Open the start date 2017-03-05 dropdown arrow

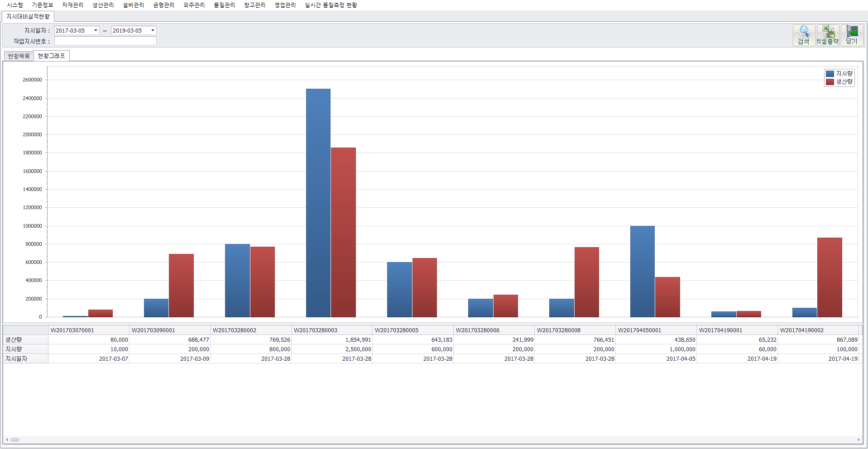tap(96, 30)
